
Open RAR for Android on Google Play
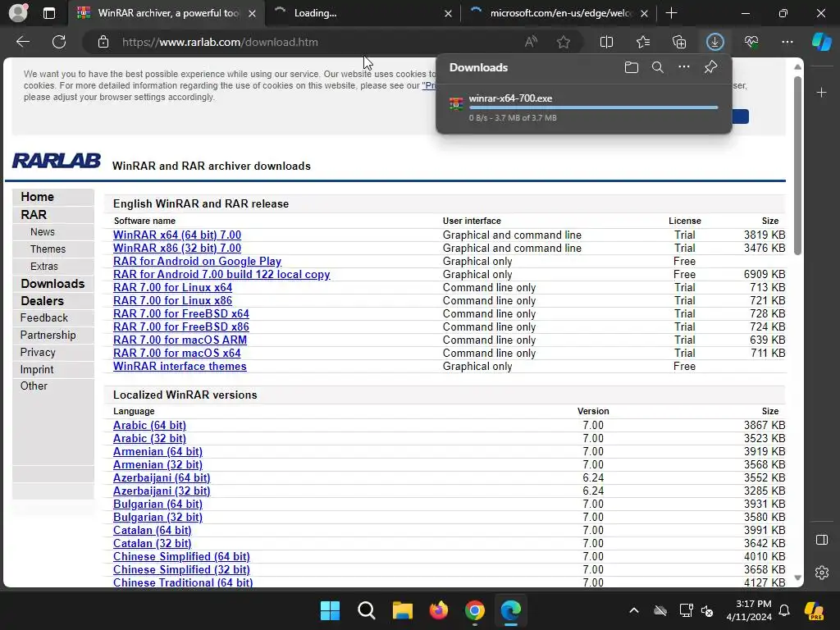[197, 261]
